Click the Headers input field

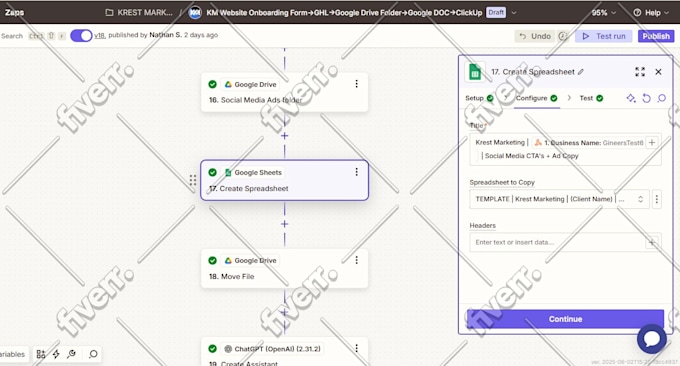pos(565,242)
